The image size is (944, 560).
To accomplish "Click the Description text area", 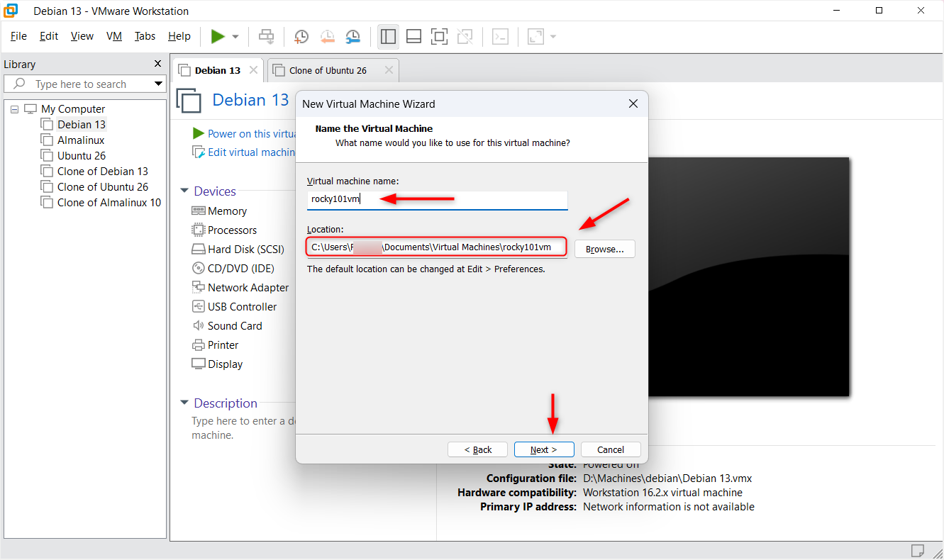I will [x=243, y=428].
